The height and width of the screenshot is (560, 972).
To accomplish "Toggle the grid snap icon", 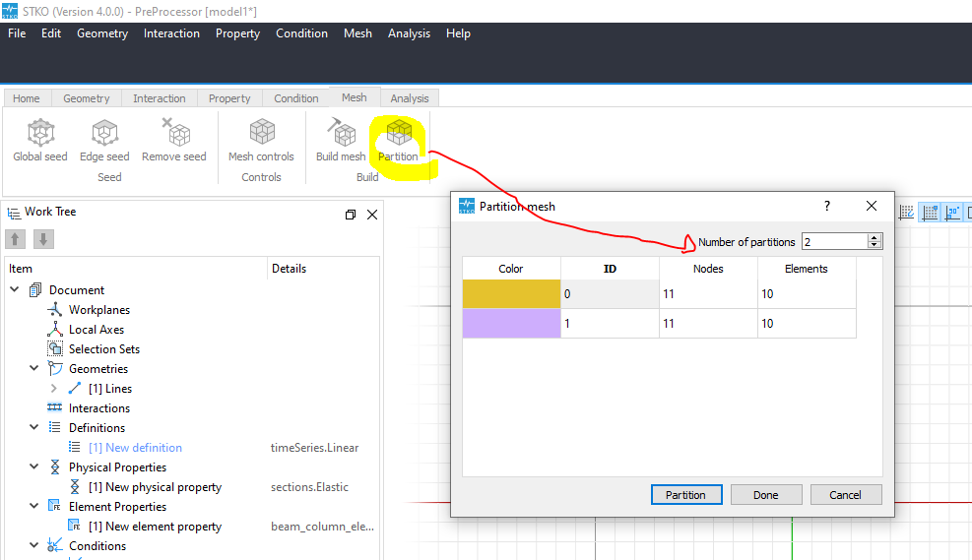I will pos(930,213).
